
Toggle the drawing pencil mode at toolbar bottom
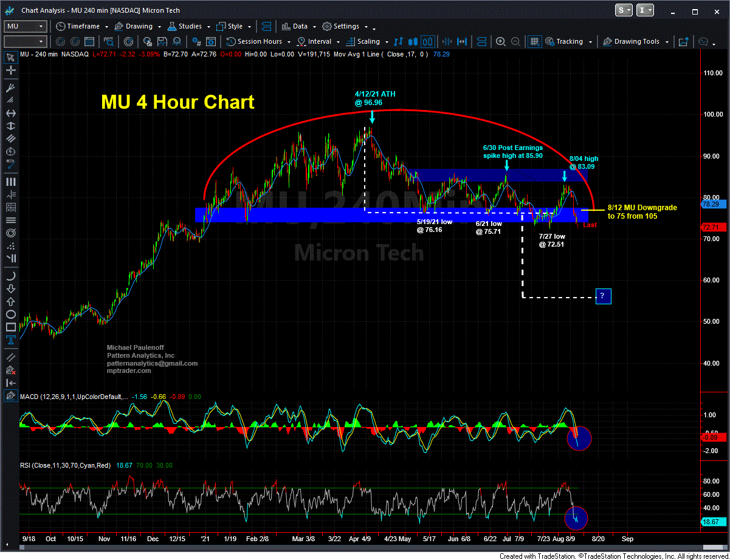pyautogui.click(x=10, y=396)
